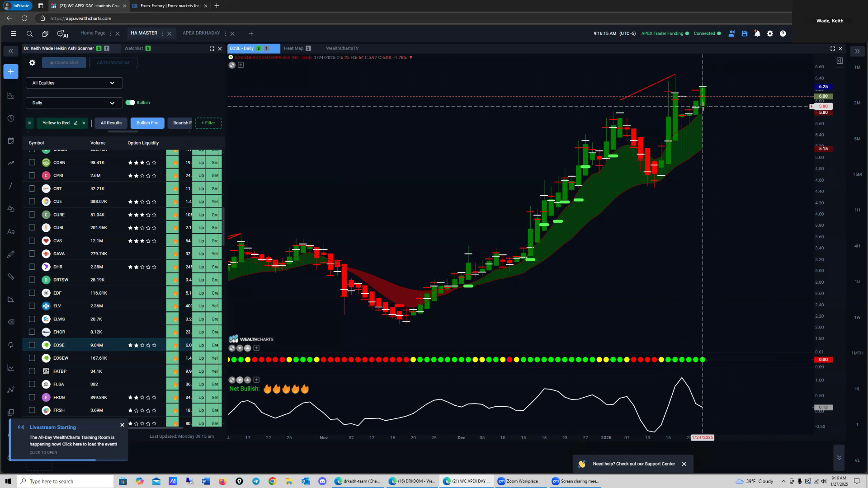
Task: Save the workspace with floppy icon
Action: 745,33
